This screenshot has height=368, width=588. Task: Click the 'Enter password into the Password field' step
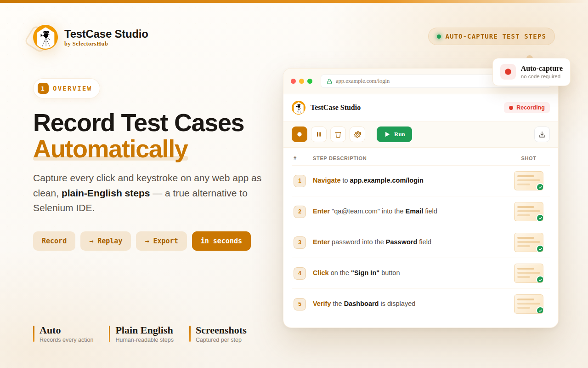[x=372, y=242]
